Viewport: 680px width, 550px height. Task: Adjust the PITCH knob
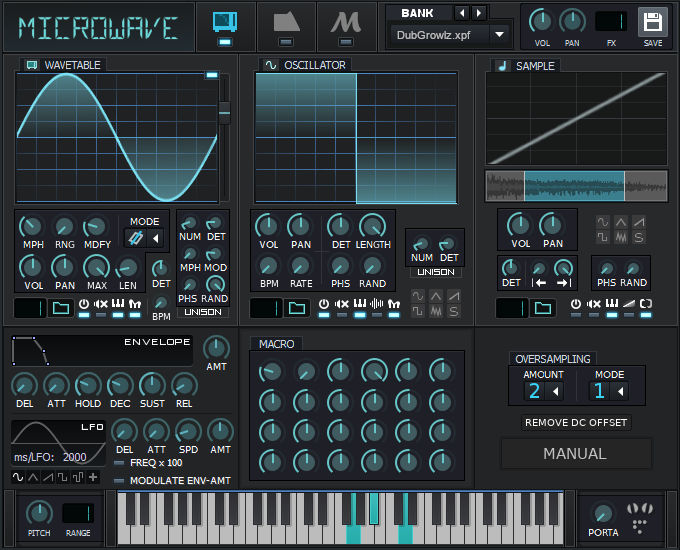[39, 513]
